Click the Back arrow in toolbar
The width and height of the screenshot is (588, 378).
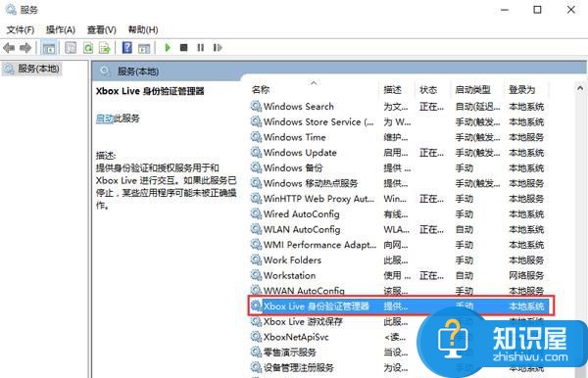pyautogui.click(x=8, y=48)
